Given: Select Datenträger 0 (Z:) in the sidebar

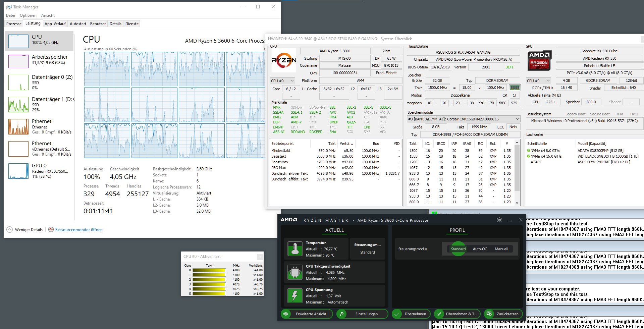Looking at the screenshot, I should click(x=40, y=83).
